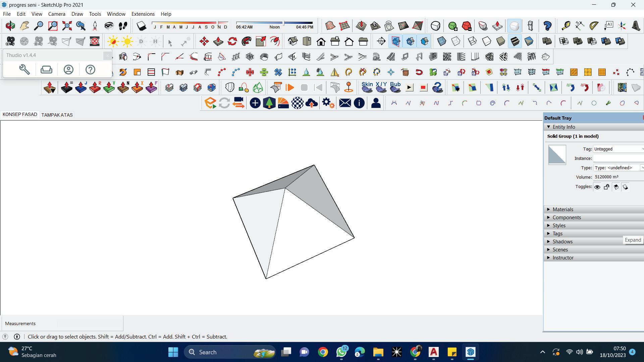Click the 3D Text tool
The width and height of the screenshot is (644, 362).
click(x=636, y=26)
